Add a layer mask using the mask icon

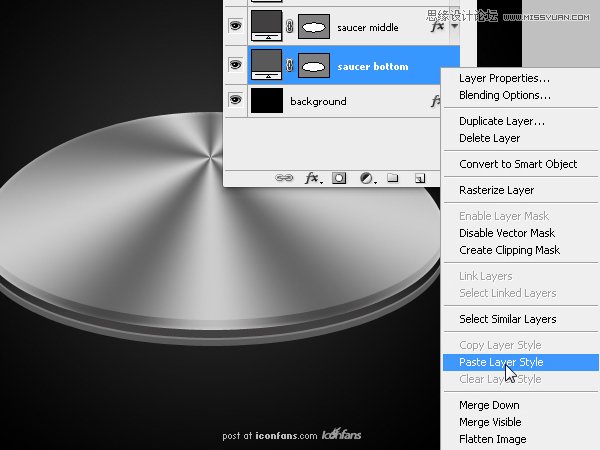pos(339,178)
